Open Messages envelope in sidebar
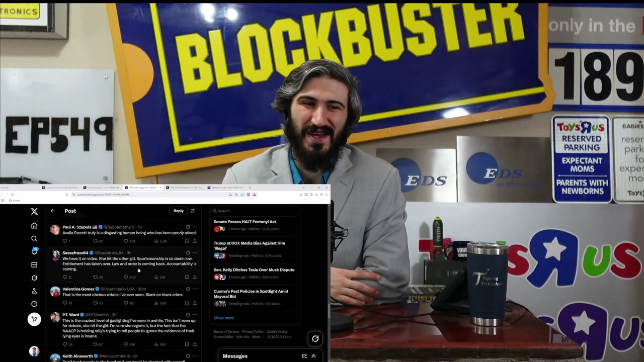This screenshot has width=644, height=362. pyautogui.click(x=34, y=264)
